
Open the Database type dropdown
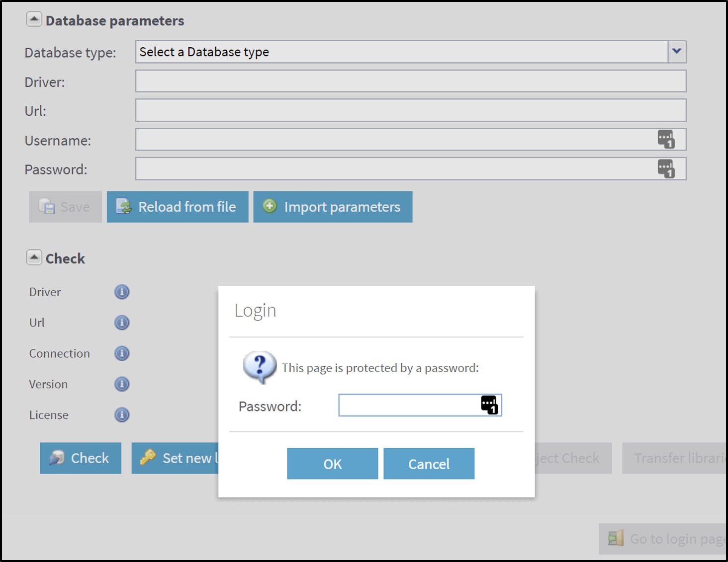[676, 52]
